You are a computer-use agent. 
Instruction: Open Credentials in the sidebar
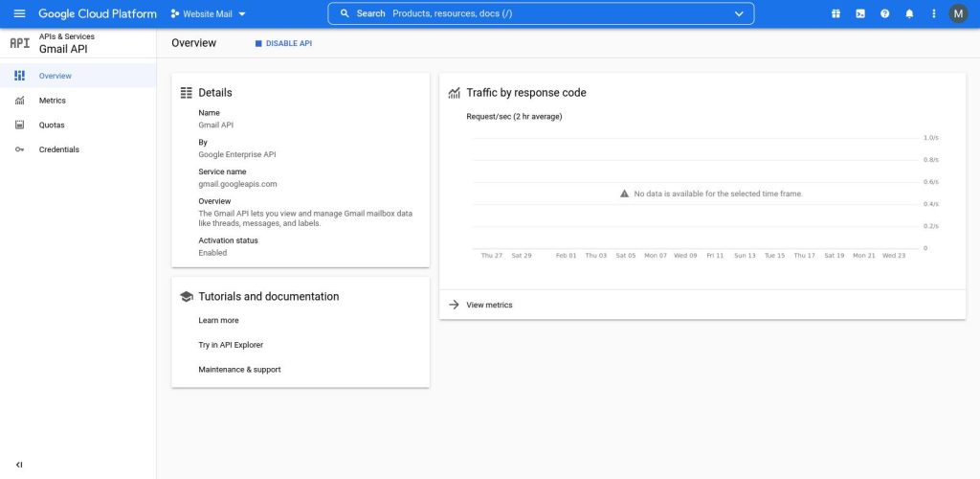[x=78, y=149]
